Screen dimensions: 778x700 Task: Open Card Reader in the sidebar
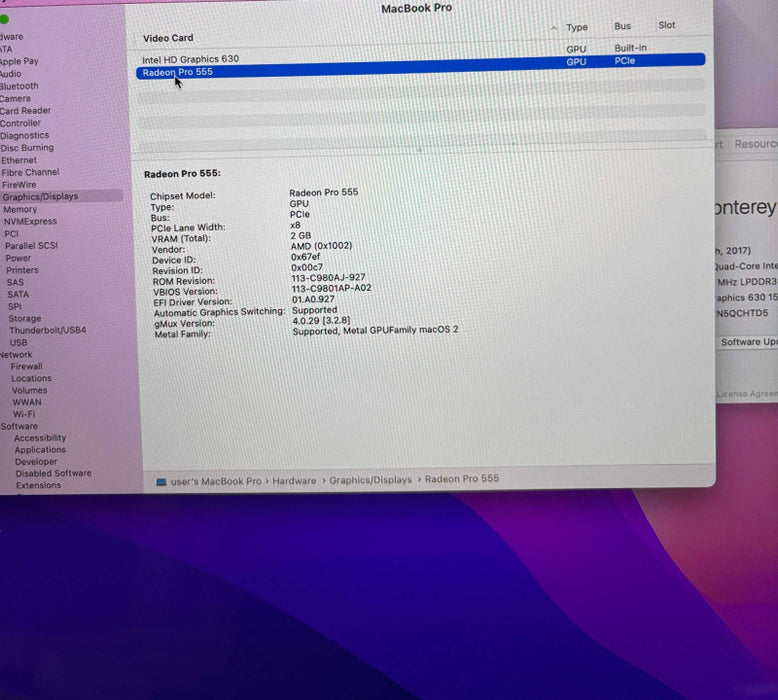click(x=25, y=111)
